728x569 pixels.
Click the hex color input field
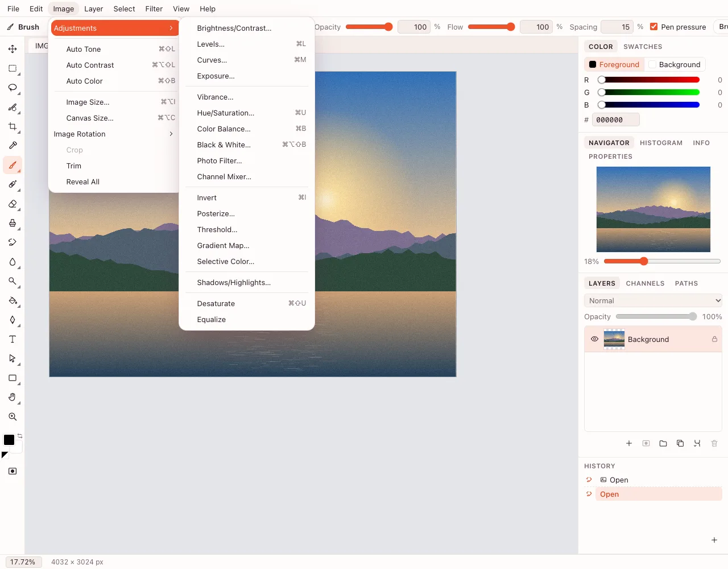click(616, 119)
